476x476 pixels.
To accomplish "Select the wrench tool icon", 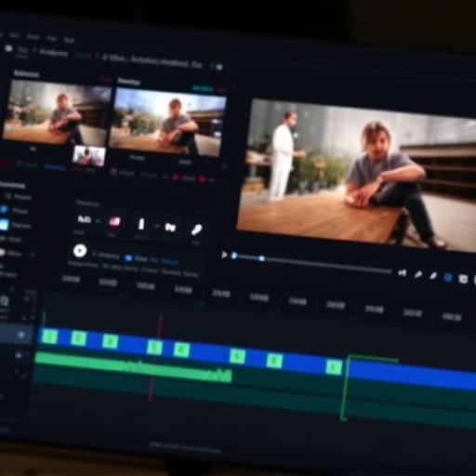I will [196, 230].
